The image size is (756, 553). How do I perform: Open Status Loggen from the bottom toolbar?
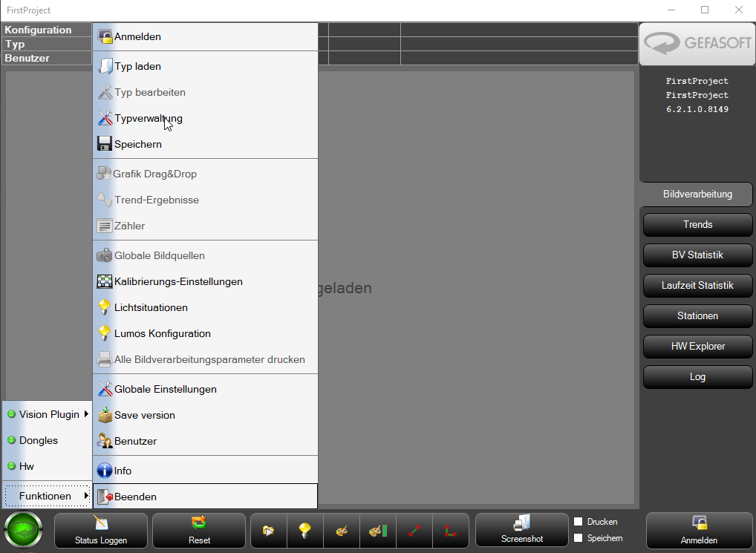tap(101, 530)
